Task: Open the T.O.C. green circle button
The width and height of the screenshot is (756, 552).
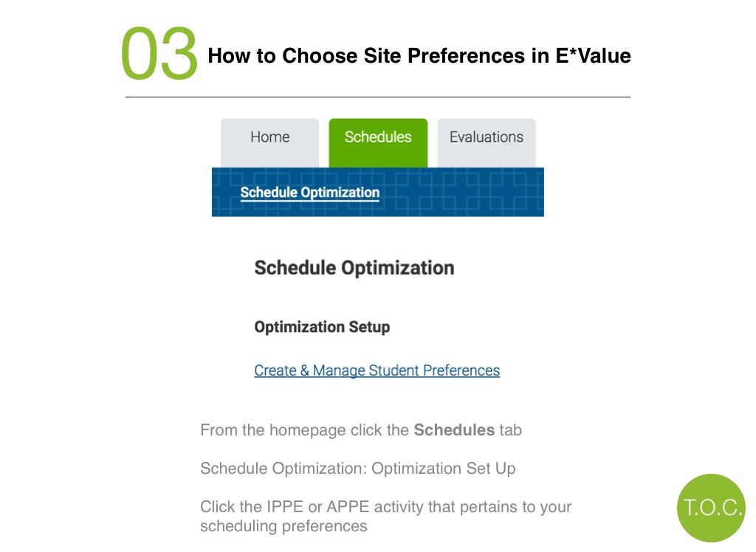Action: tap(711, 508)
